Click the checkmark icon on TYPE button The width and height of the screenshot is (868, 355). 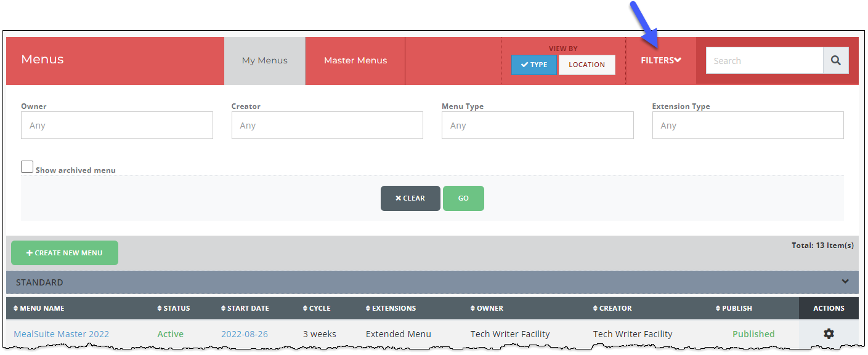[x=524, y=64]
